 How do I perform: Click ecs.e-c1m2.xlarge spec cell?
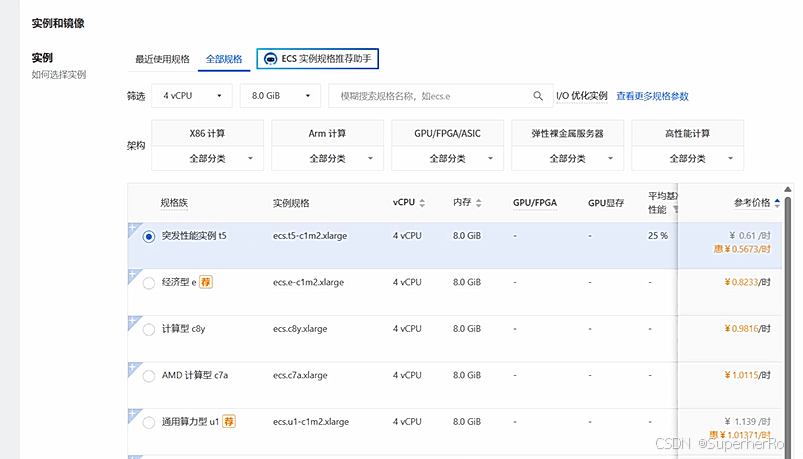click(x=308, y=282)
